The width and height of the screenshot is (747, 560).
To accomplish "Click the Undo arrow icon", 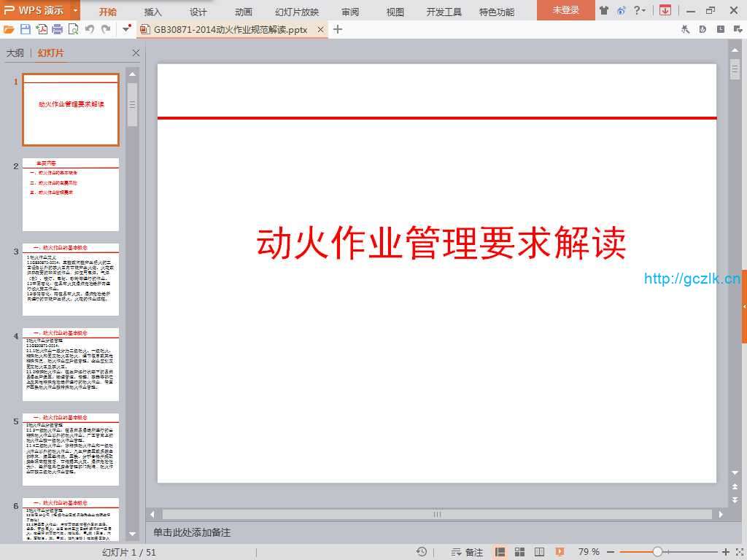I will point(90,29).
